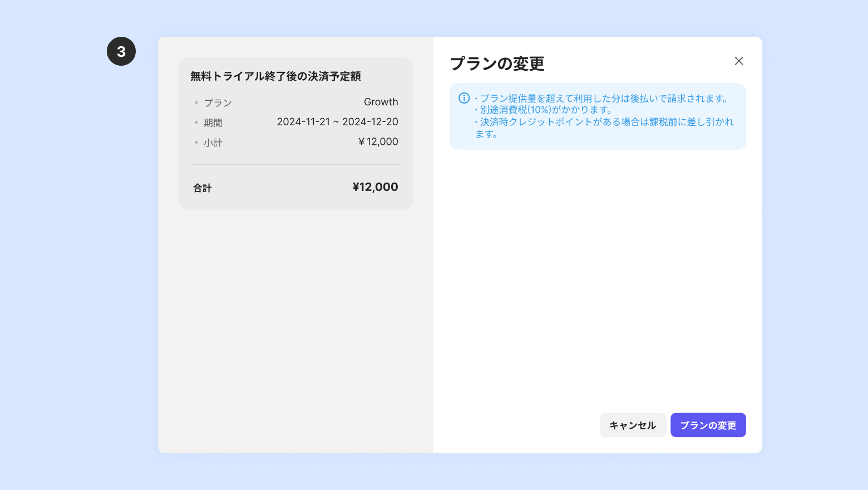The image size is (868, 490).
Task: Click the credit point クレジットポイント notice line
Action: pos(605,128)
